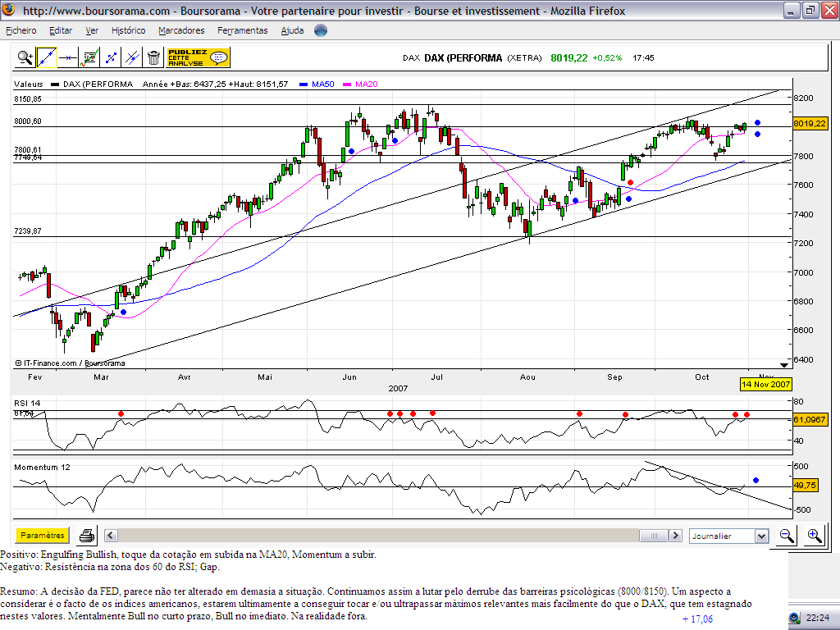This screenshot has width=840, height=630.
Task: Select the horizontal line drawing tool
Action: (68, 57)
